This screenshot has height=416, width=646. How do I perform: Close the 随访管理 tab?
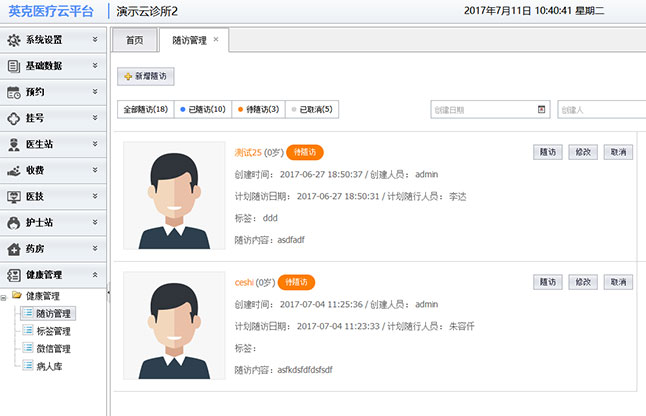pyautogui.click(x=228, y=40)
